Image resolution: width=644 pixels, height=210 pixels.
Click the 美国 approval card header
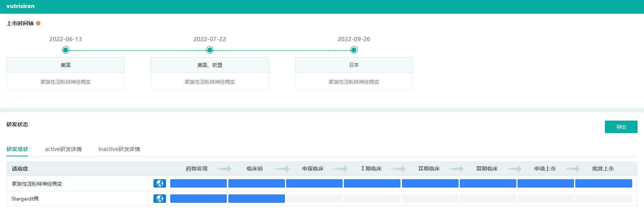point(65,65)
